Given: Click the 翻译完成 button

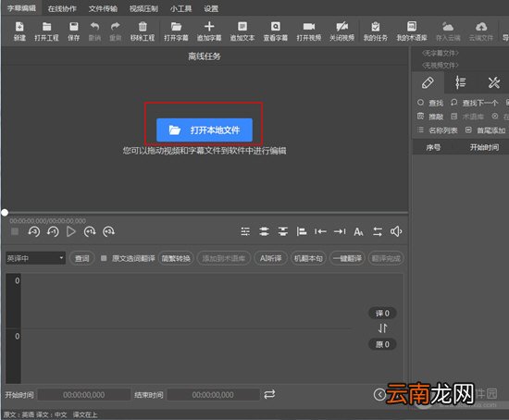Looking at the screenshot, I should tap(386, 258).
